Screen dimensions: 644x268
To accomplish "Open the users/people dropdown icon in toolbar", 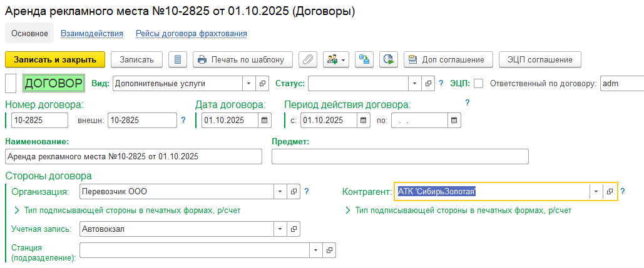I will [336, 60].
